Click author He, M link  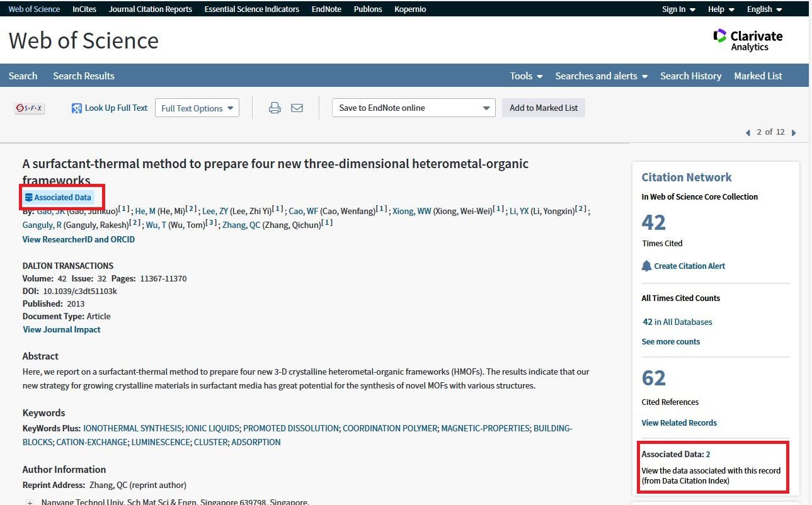click(x=145, y=211)
